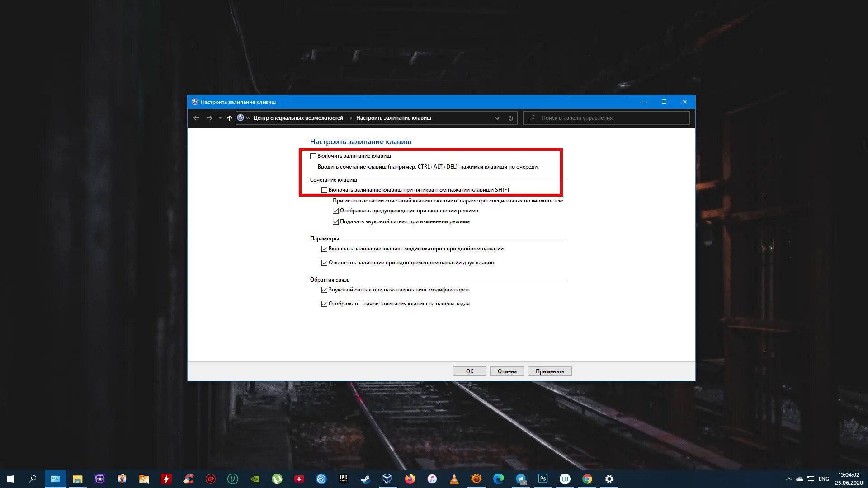Click the OneDrive cloud tray icon
Viewport: 868px width, 488px height.
pos(800,479)
